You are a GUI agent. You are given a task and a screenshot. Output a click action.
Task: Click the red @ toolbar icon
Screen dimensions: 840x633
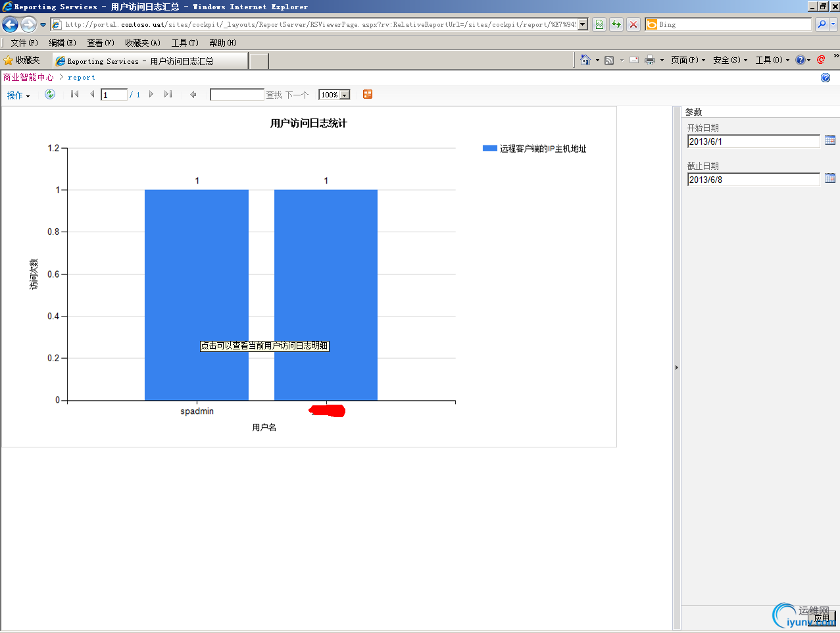(x=821, y=60)
